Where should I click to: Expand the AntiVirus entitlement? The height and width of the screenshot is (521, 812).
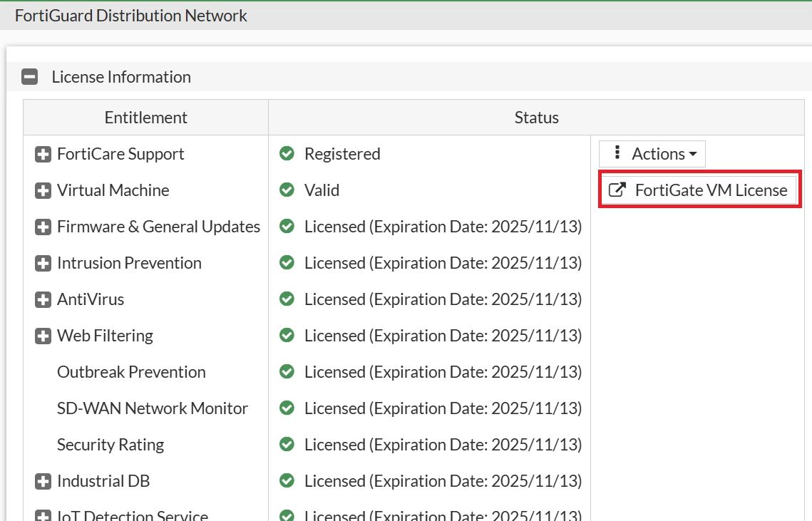coord(43,299)
